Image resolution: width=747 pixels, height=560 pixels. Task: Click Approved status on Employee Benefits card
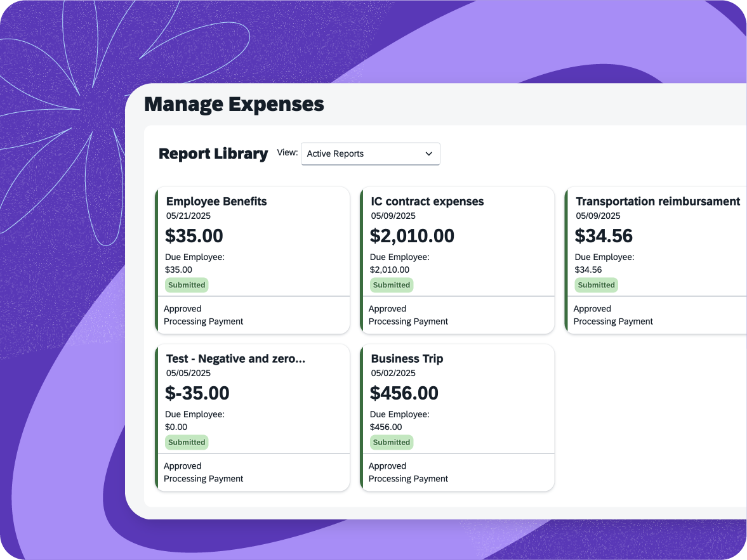182,309
